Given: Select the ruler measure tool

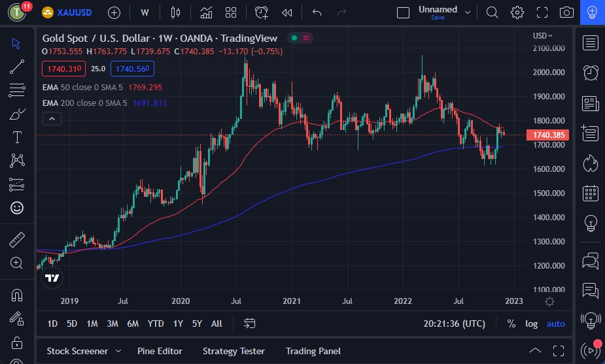Looking at the screenshot, I should pyautogui.click(x=18, y=240).
